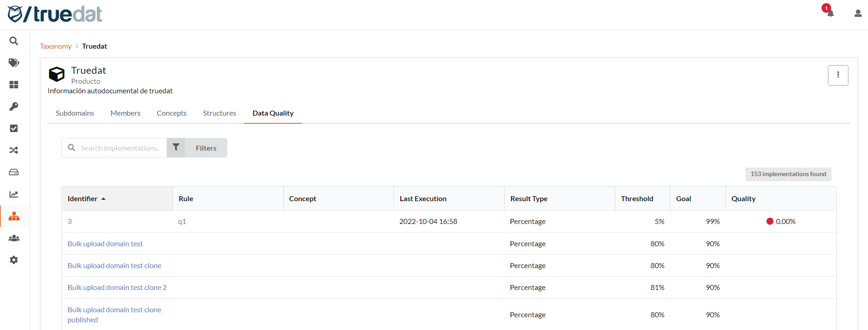Click the key icon in sidebar
Screen dimensions: 868x330
click(14, 107)
